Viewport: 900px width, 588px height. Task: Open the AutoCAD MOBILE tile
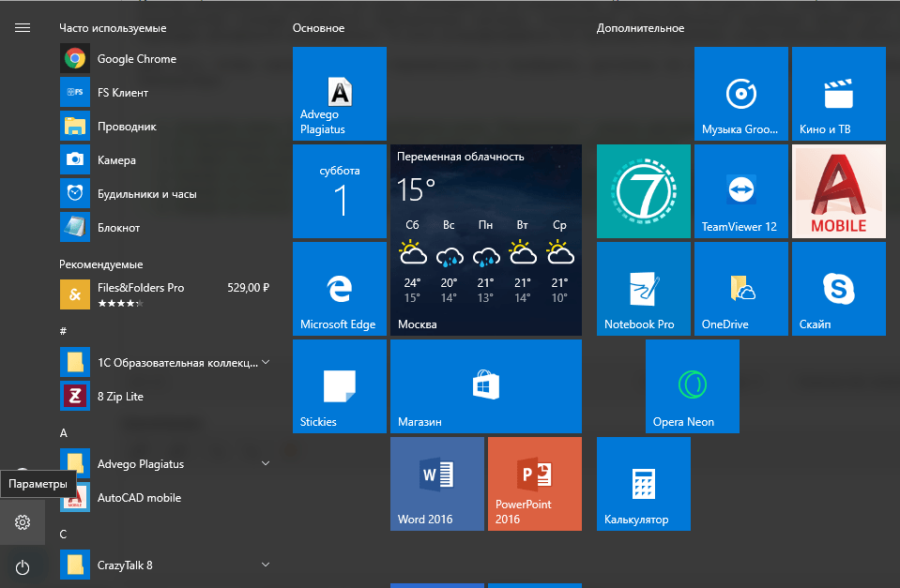(x=839, y=191)
